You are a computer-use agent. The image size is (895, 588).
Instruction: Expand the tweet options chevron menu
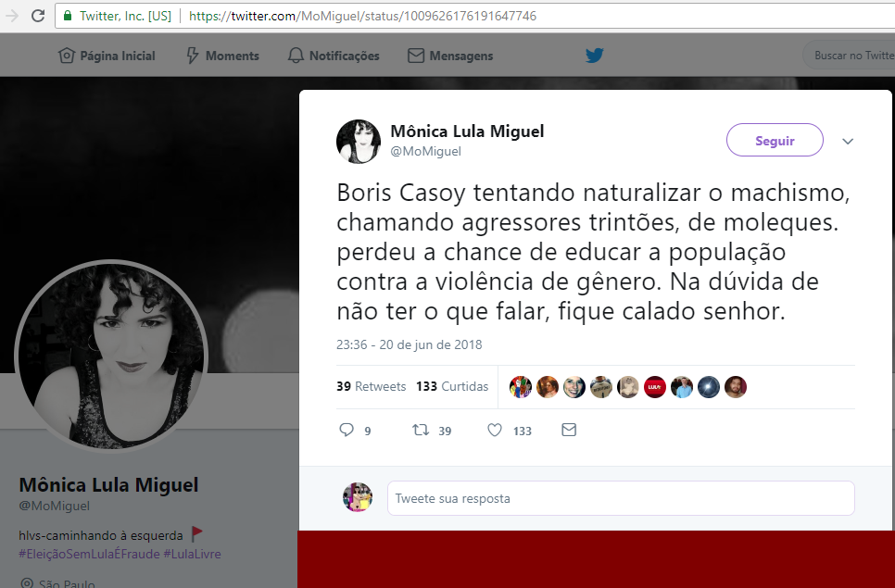pyautogui.click(x=848, y=141)
